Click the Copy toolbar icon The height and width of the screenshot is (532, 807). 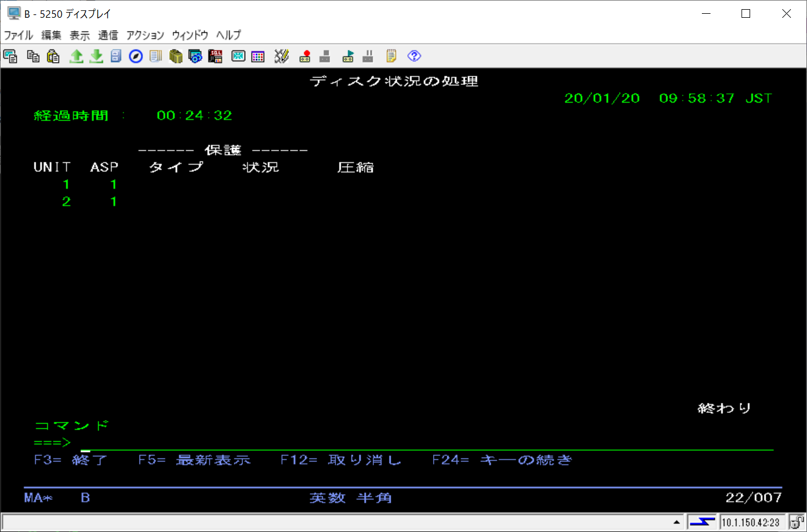33,56
